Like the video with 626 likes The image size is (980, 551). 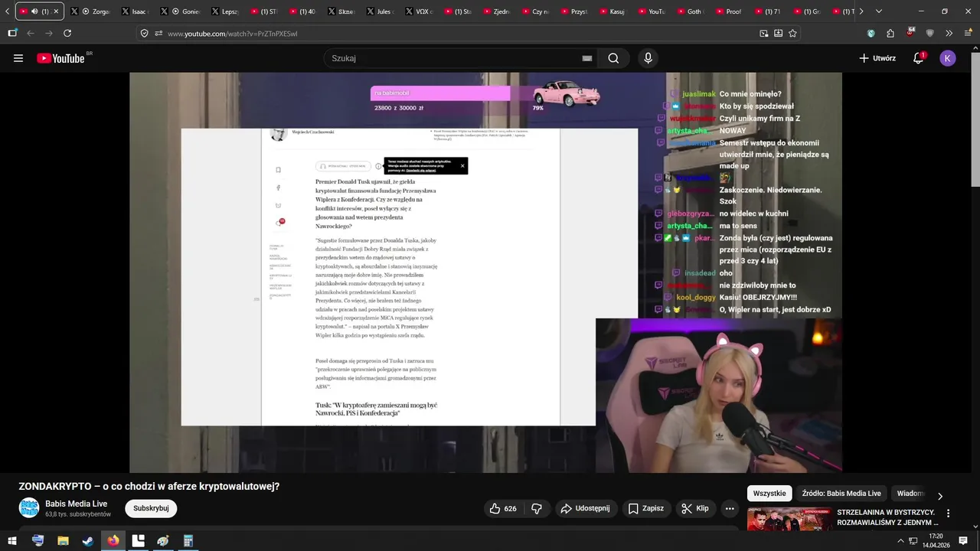point(503,508)
